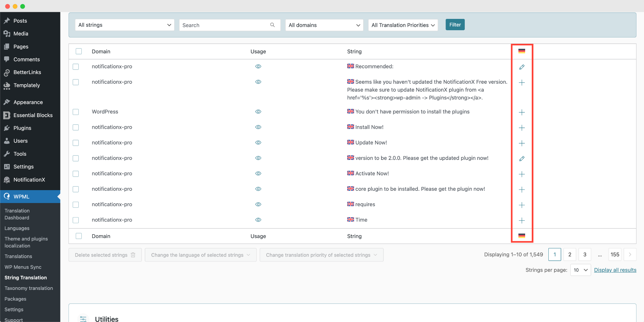Image resolution: width=644 pixels, height=322 pixels.
Task: Open the "All strings" dropdown
Action: (x=125, y=25)
